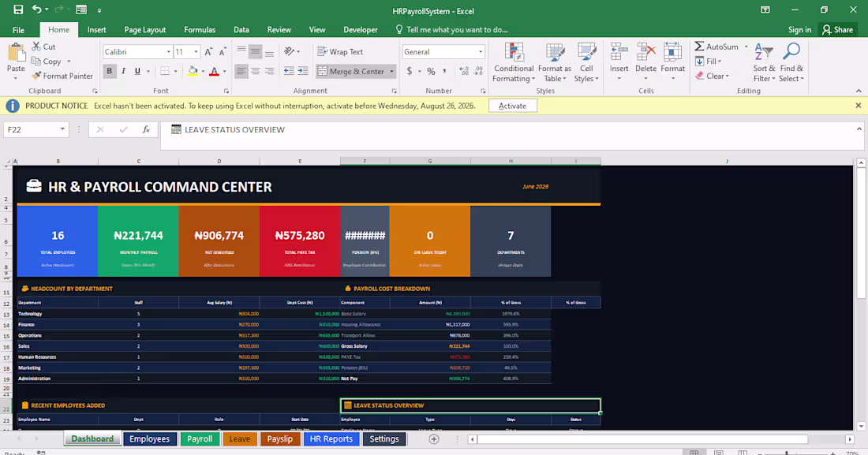Image resolution: width=868 pixels, height=455 pixels.
Task: Set middle vertical alignment
Action: [x=255, y=51]
